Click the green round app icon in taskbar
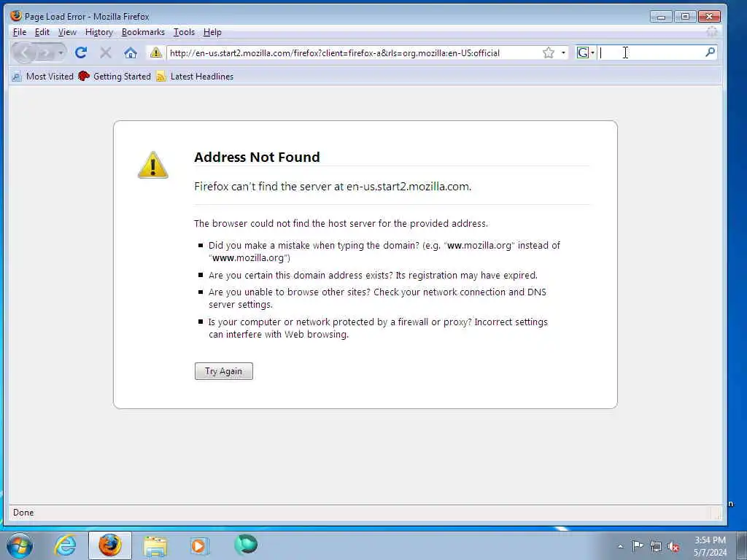 246,544
